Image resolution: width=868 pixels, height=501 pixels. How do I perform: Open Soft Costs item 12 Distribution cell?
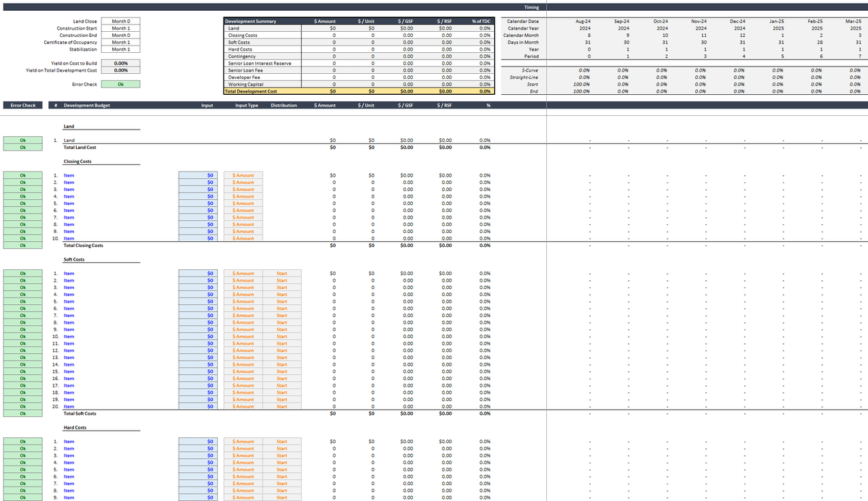pos(282,350)
